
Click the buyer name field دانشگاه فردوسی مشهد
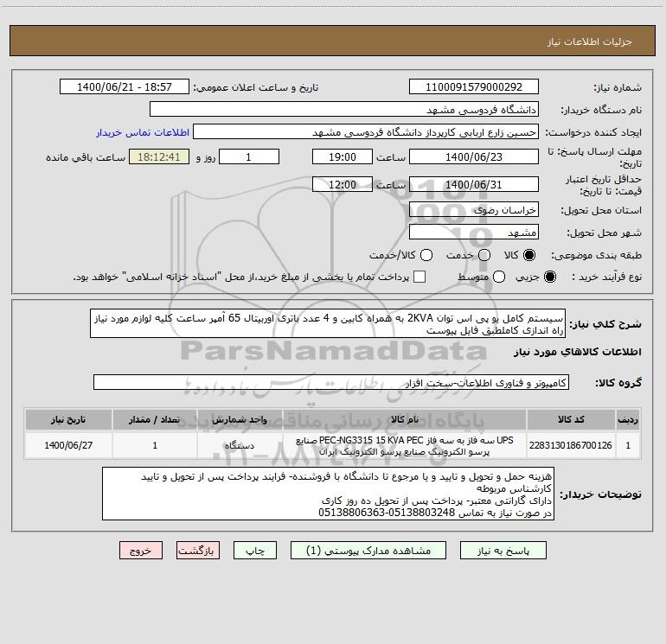coord(344,110)
